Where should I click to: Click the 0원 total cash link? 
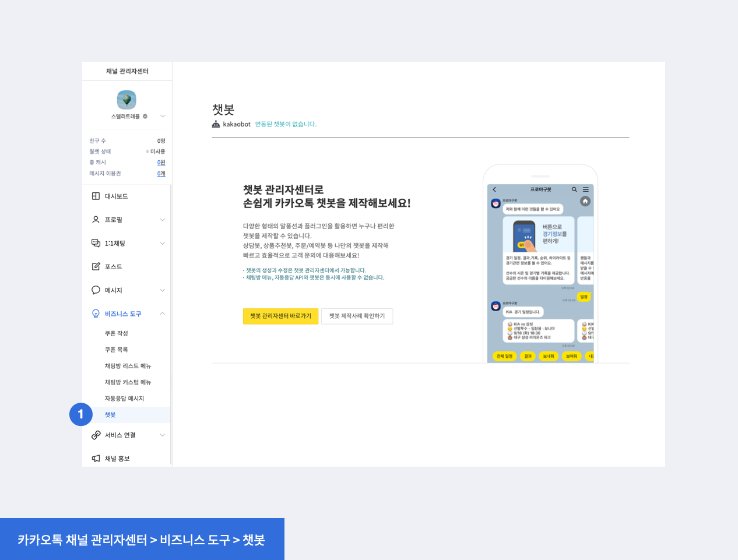161,163
